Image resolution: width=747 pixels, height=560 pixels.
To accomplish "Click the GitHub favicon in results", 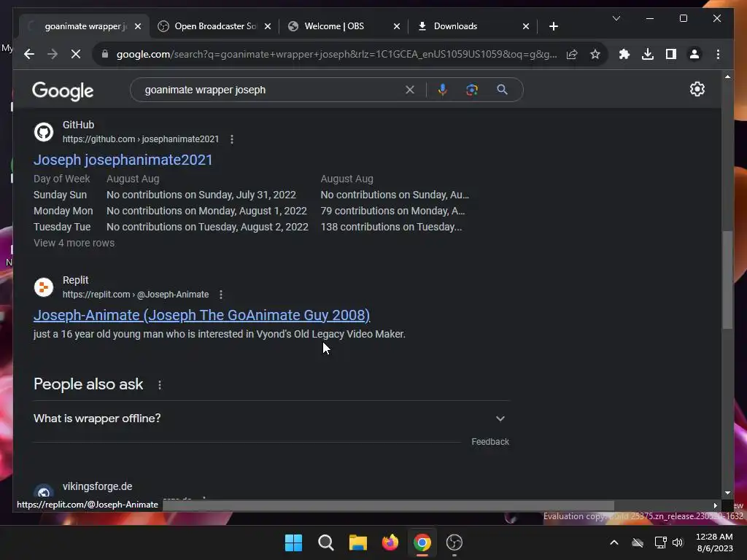I will [44, 132].
